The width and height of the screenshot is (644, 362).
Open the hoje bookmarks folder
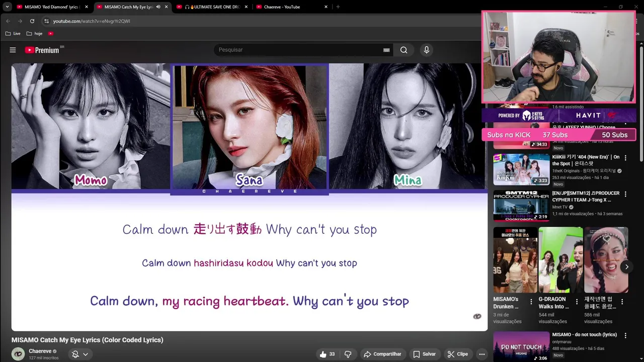pyautogui.click(x=35, y=33)
